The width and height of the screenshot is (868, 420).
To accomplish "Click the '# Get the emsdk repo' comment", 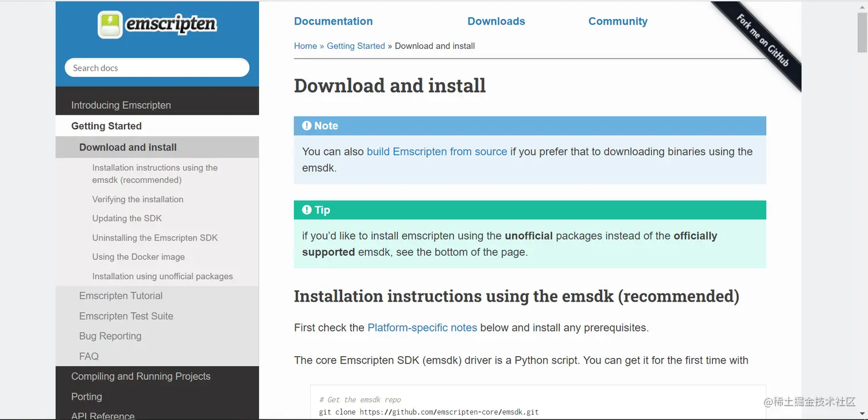I will click(360, 400).
